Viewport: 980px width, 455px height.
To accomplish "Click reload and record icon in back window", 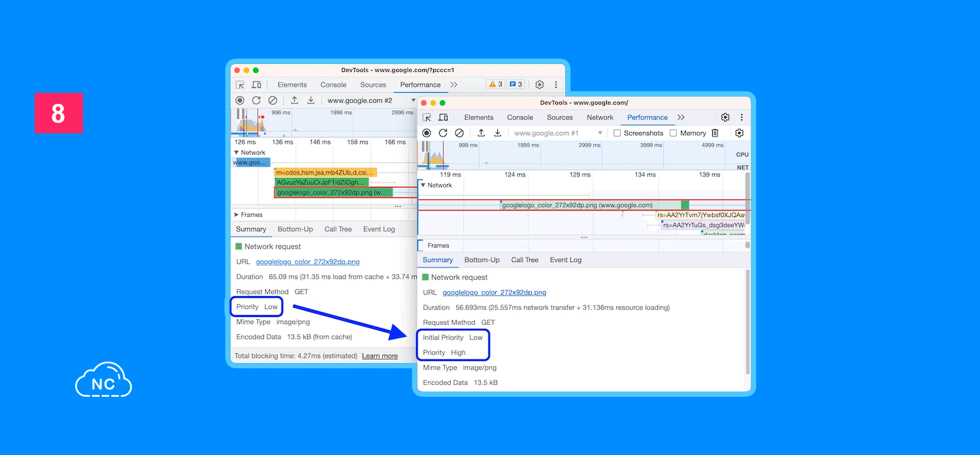I will click(x=256, y=101).
